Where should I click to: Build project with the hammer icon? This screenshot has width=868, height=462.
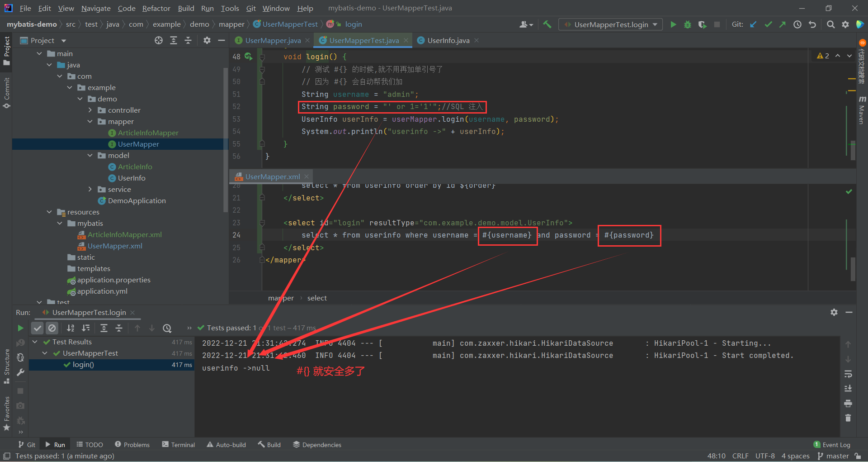point(547,24)
